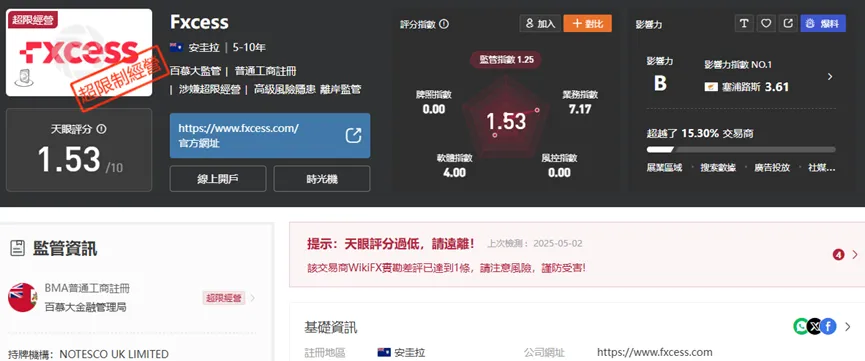Click the share icon beside the heart
The width and height of the screenshot is (865, 361).
(x=788, y=23)
